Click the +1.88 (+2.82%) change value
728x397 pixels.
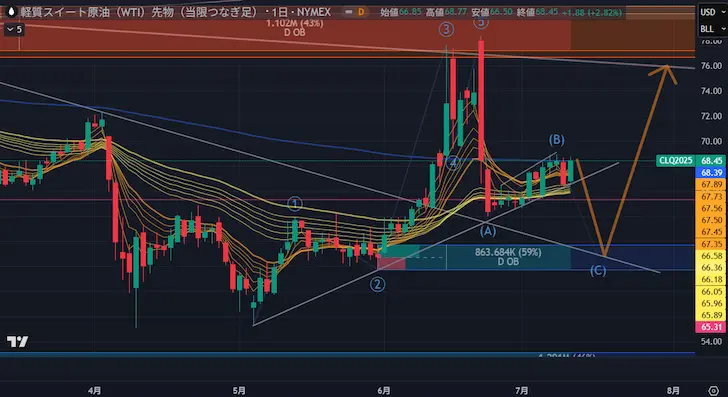coord(592,12)
